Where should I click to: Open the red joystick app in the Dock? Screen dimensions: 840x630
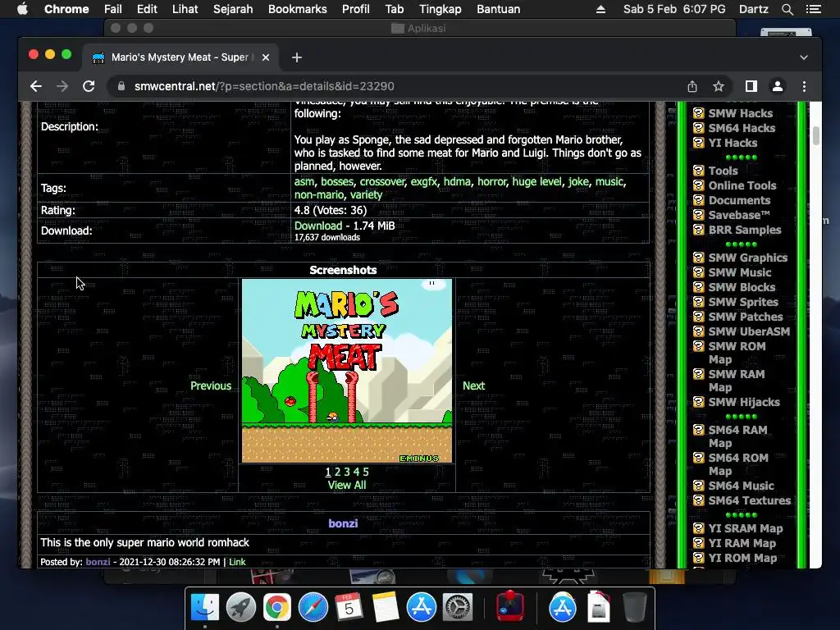510,606
